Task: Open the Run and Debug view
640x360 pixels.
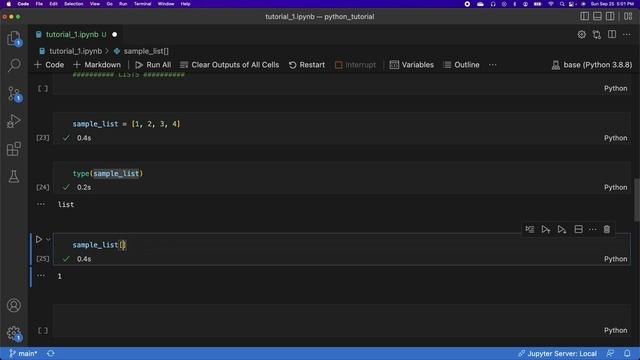Action: [x=14, y=121]
